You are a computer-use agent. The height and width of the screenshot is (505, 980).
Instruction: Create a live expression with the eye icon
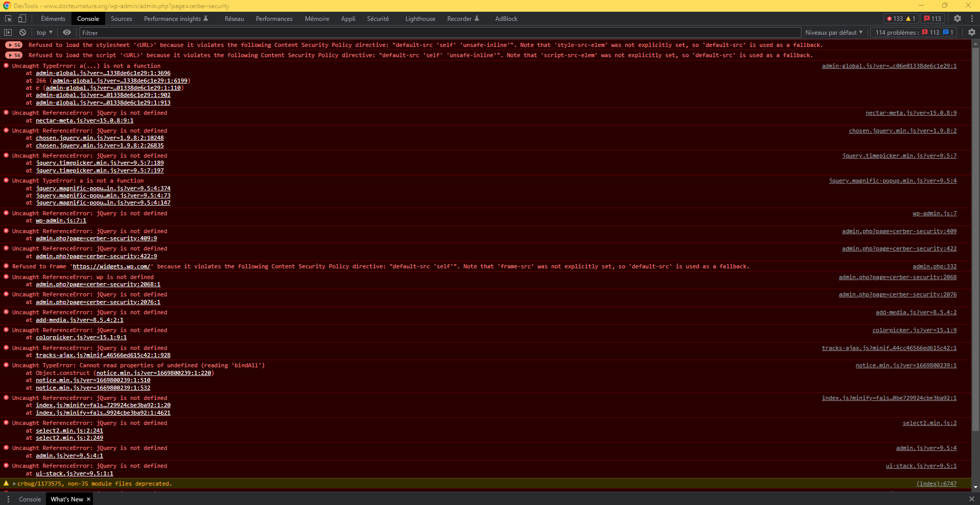[x=66, y=32]
